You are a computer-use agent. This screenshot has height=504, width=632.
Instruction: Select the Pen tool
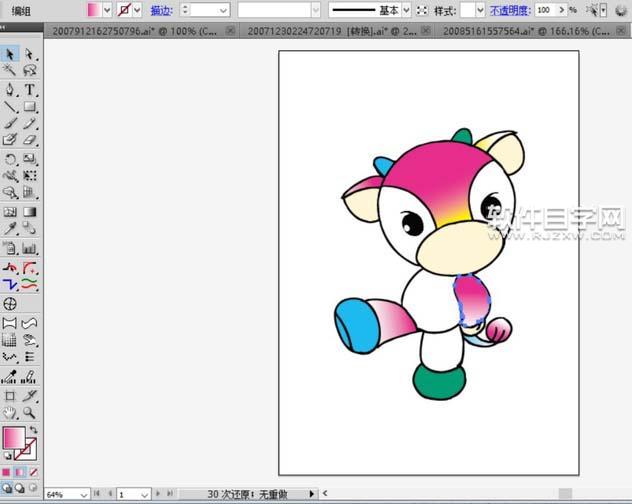10,89
